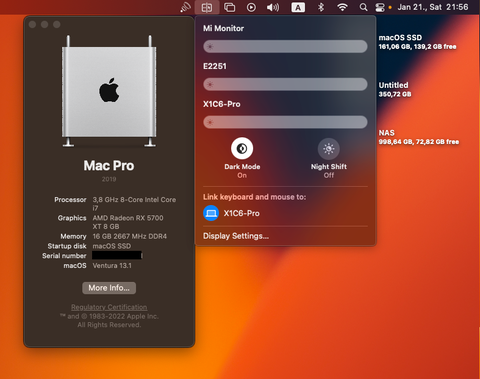Click the Display menu bar icon
The image size is (480, 379).
tap(207, 7)
